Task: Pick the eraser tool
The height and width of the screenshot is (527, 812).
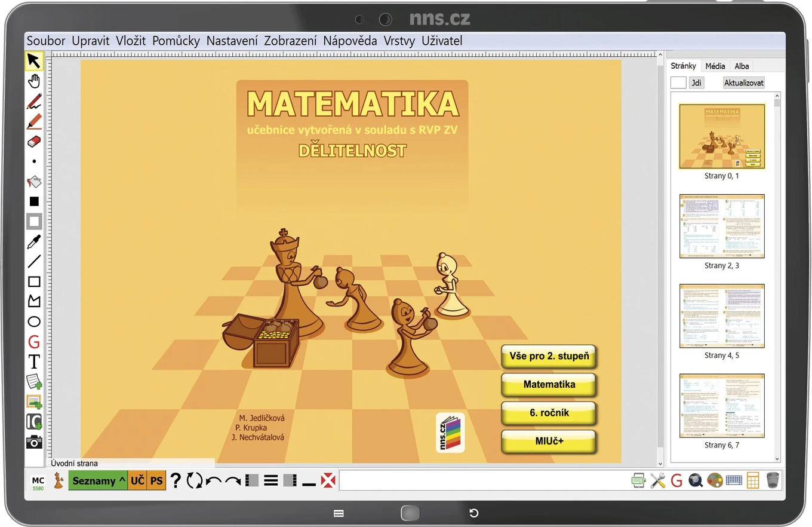Action: (x=34, y=141)
